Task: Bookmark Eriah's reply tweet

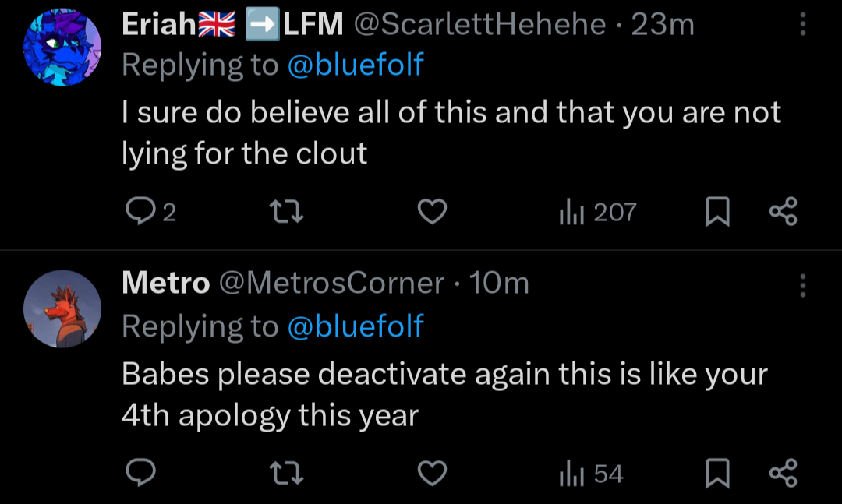Action: pos(717,211)
